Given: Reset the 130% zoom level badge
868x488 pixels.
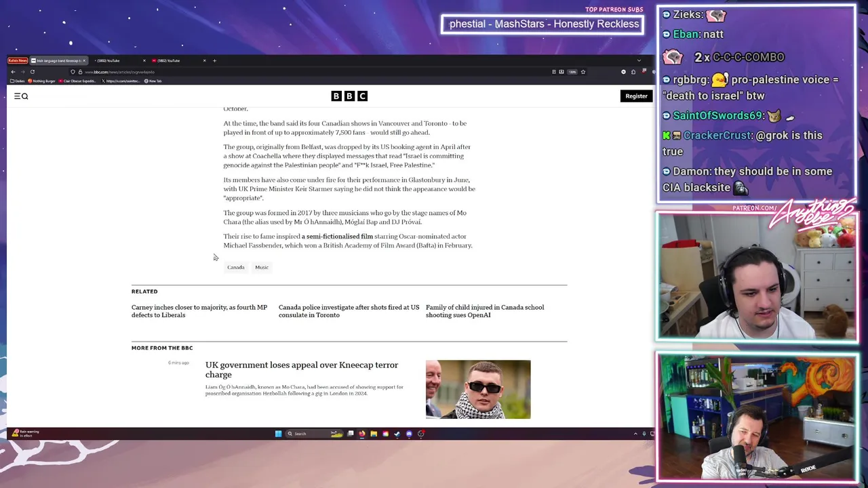Looking at the screenshot, I should coord(572,72).
